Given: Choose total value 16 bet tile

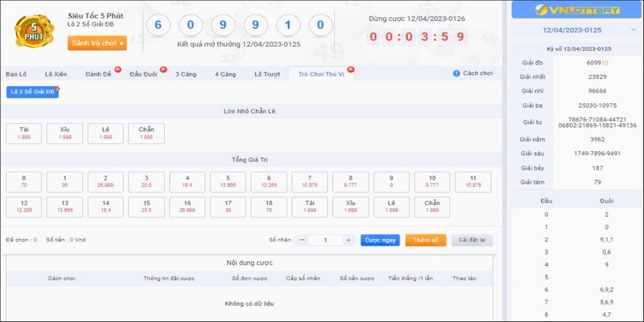Looking at the screenshot, I should click(x=187, y=207).
